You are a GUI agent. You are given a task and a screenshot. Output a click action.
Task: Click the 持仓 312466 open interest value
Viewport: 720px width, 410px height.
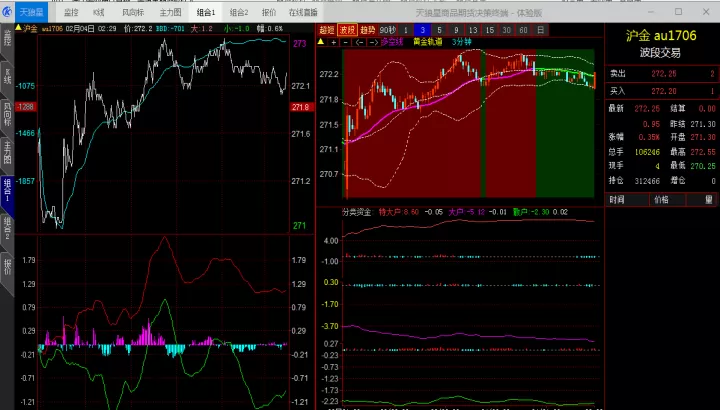pos(647,181)
